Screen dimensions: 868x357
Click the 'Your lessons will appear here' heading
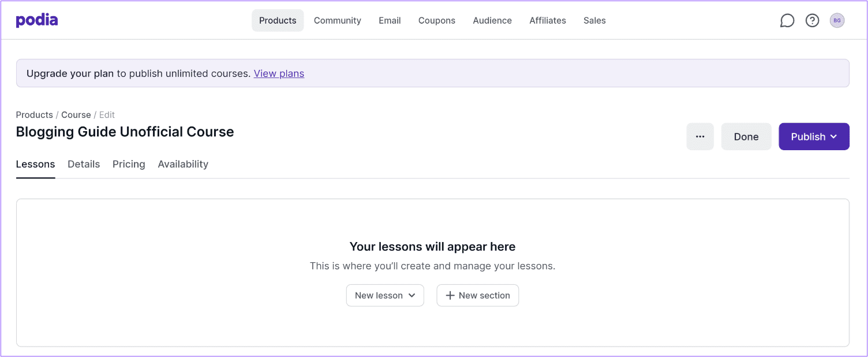point(433,247)
